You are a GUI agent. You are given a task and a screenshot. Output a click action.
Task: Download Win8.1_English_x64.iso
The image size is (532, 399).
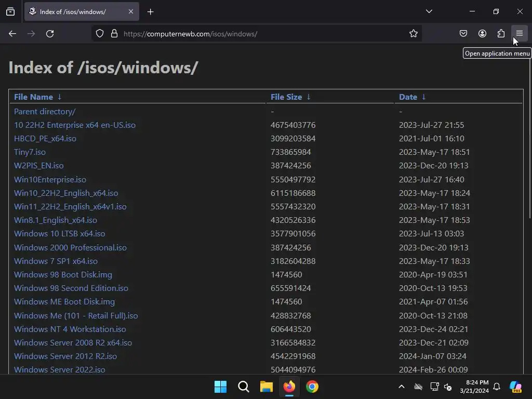click(x=55, y=220)
